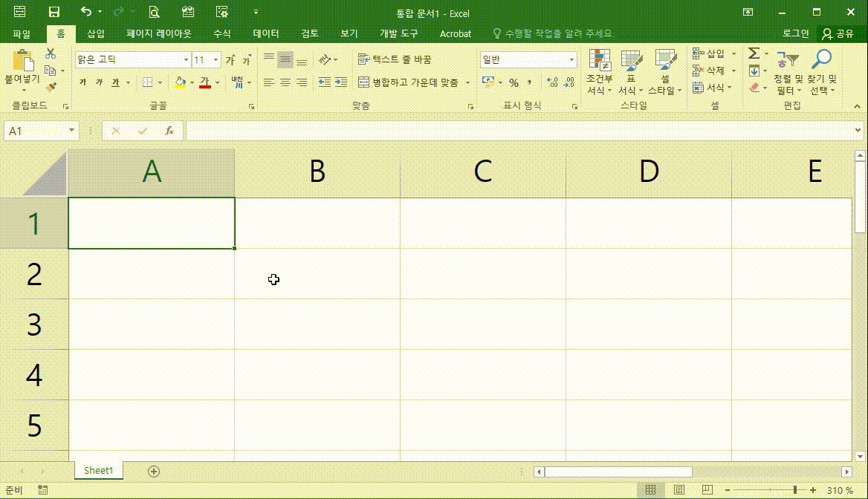This screenshot has height=499, width=868.
Task: Toggle italic formatting
Action: pyautogui.click(x=99, y=82)
